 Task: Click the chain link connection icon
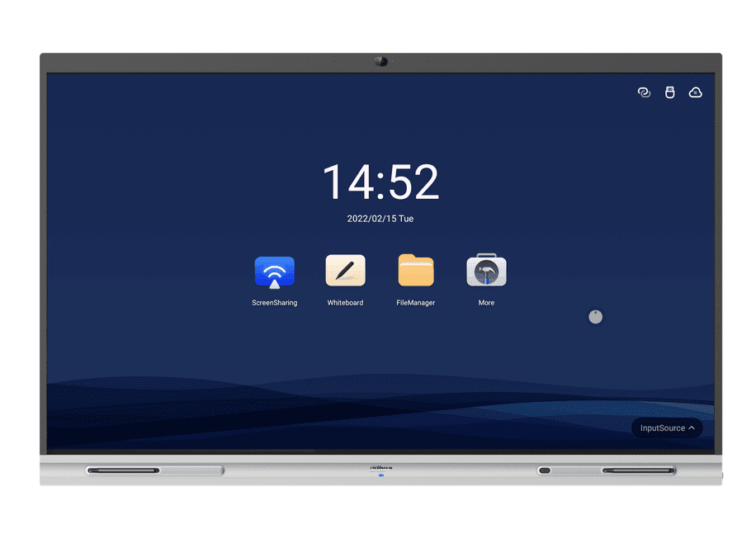coord(645,92)
